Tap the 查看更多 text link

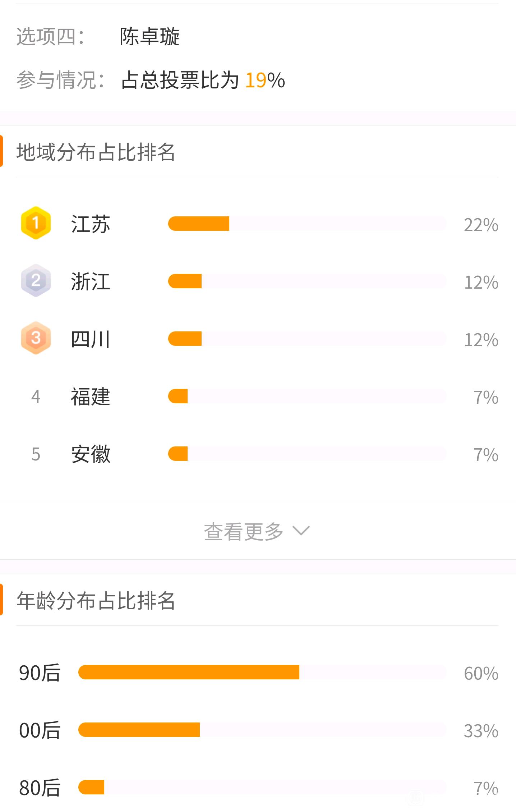pyautogui.click(x=244, y=531)
